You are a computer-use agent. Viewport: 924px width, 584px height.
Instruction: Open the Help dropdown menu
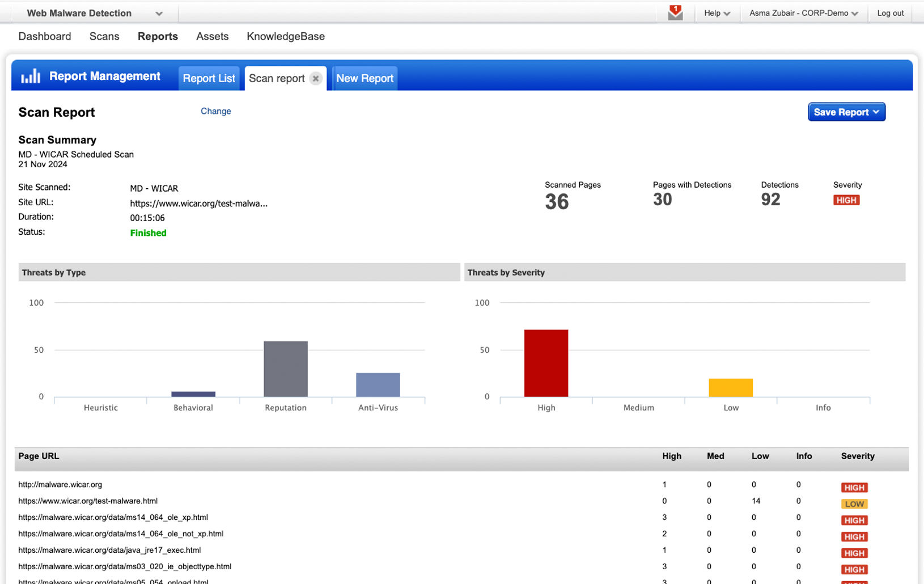coord(717,13)
